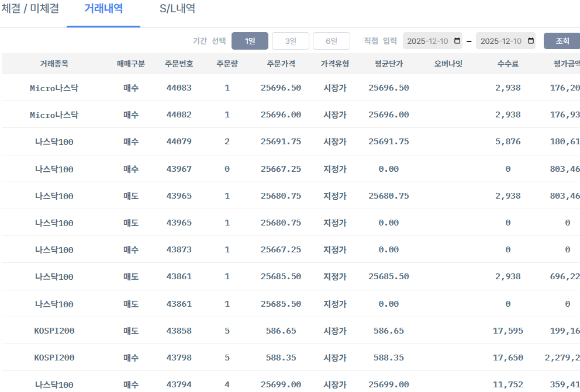The image size is (580, 392).
Task: Click the 거래종목 column header
Action: pos(54,64)
